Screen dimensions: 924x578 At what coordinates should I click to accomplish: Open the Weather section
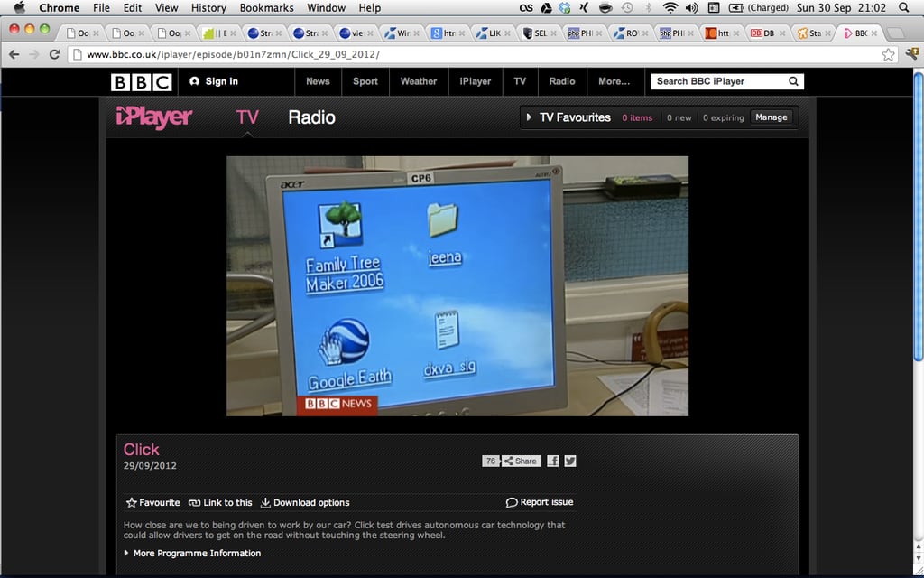419,81
